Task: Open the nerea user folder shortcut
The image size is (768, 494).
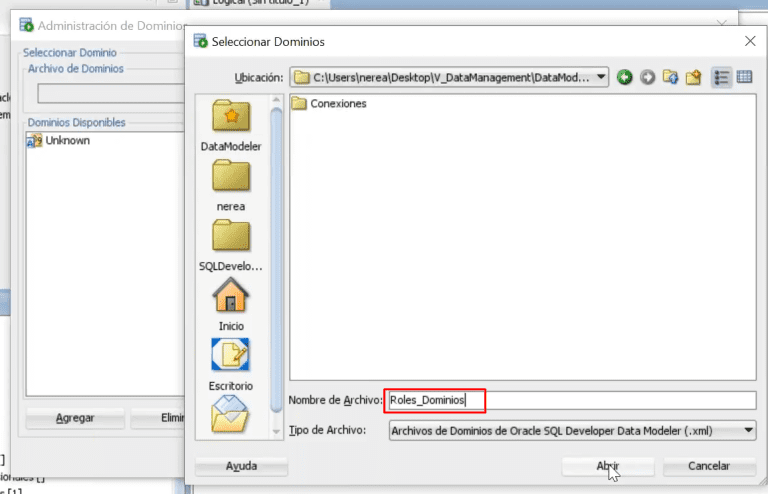Action: pos(231,185)
